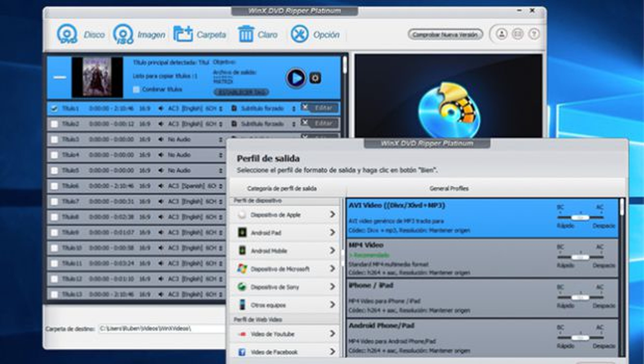Open audio track dropdown for Título2
Screen dimensions: 644x364
(x=221, y=124)
